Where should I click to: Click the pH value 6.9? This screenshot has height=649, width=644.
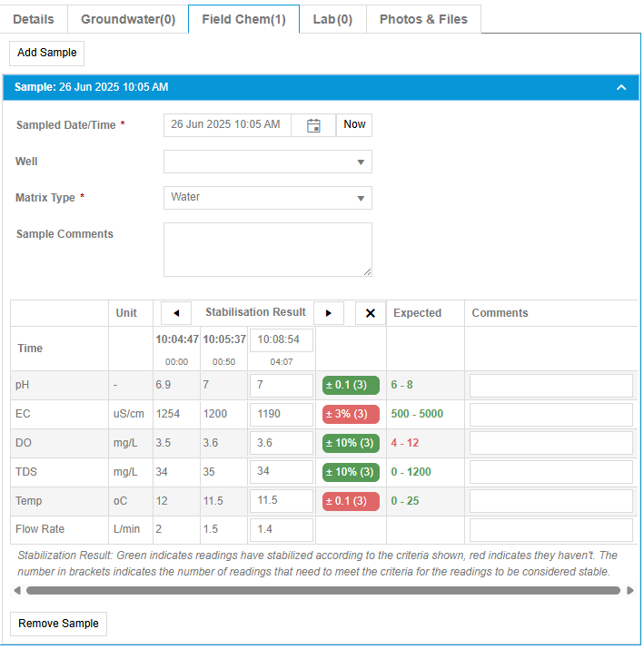pyautogui.click(x=163, y=385)
